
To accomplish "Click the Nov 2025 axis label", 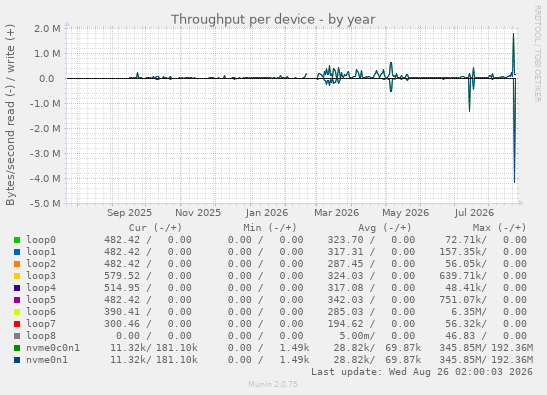I will 198,213.
